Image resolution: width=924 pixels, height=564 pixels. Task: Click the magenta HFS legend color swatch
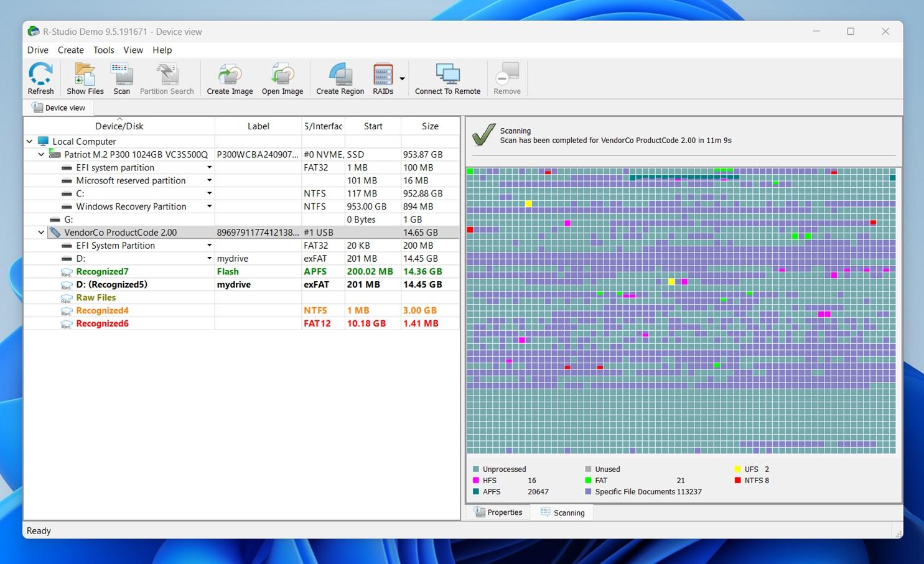(x=476, y=481)
